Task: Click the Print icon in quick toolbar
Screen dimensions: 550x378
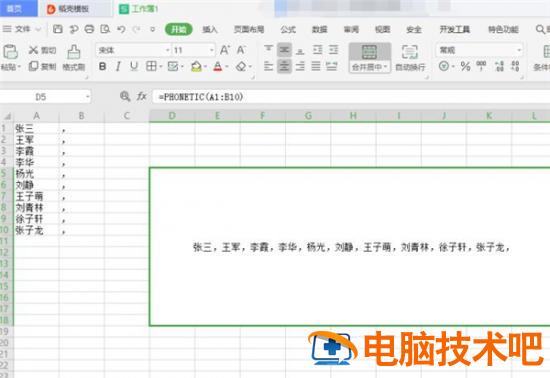Action: tap(89, 29)
